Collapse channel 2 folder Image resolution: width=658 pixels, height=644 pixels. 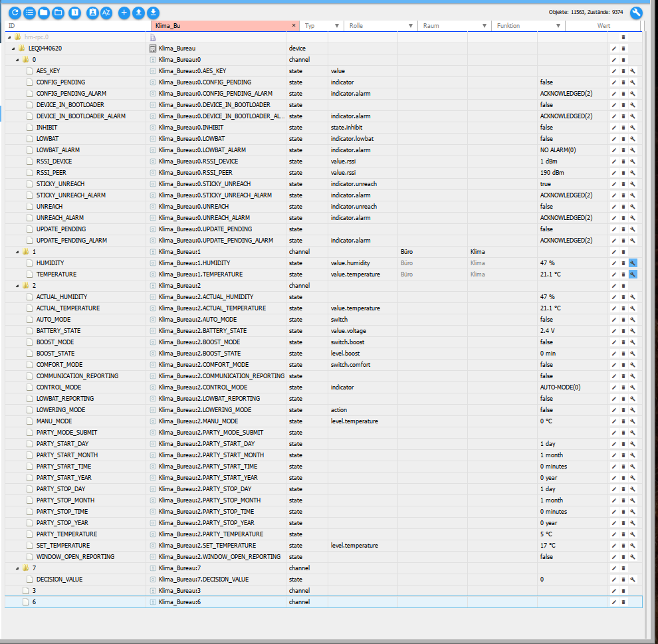click(x=17, y=286)
